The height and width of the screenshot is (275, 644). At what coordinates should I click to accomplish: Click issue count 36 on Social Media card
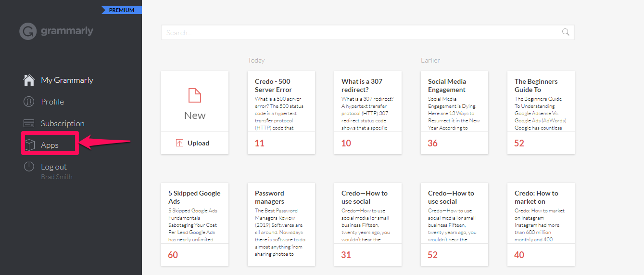[433, 143]
